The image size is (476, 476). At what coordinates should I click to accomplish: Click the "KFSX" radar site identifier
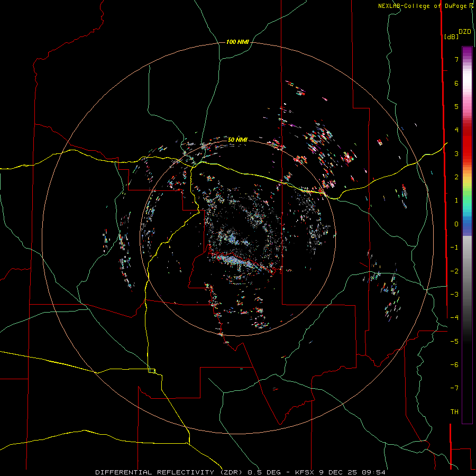(305, 472)
